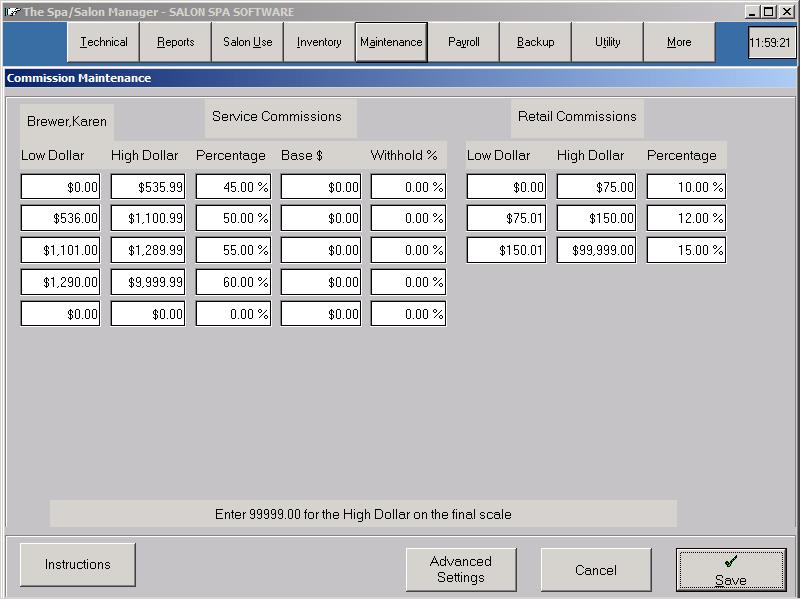Open the Inventory section

tap(319, 43)
